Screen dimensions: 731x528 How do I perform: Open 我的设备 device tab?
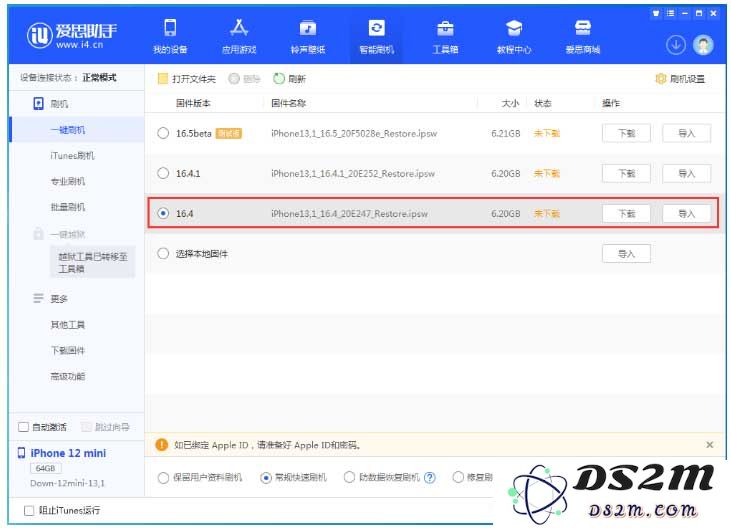(170, 36)
